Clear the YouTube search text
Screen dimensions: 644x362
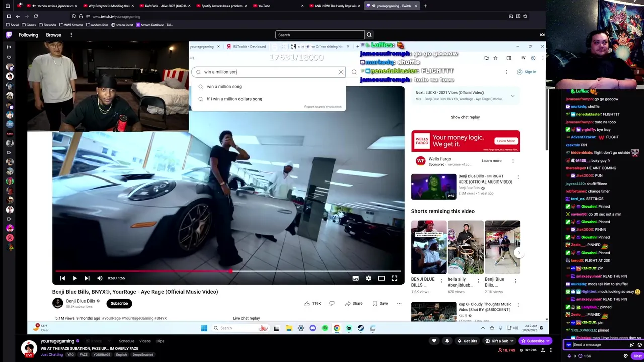pos(341,72)
